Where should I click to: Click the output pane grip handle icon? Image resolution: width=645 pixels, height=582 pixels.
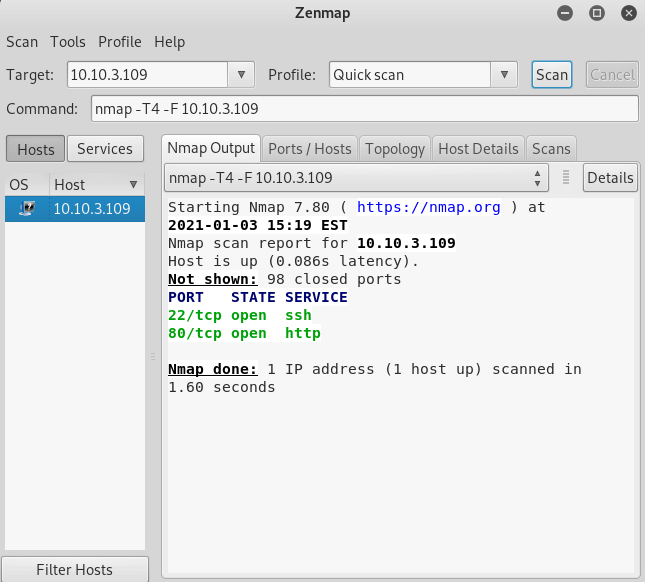(x=566, y=178)
